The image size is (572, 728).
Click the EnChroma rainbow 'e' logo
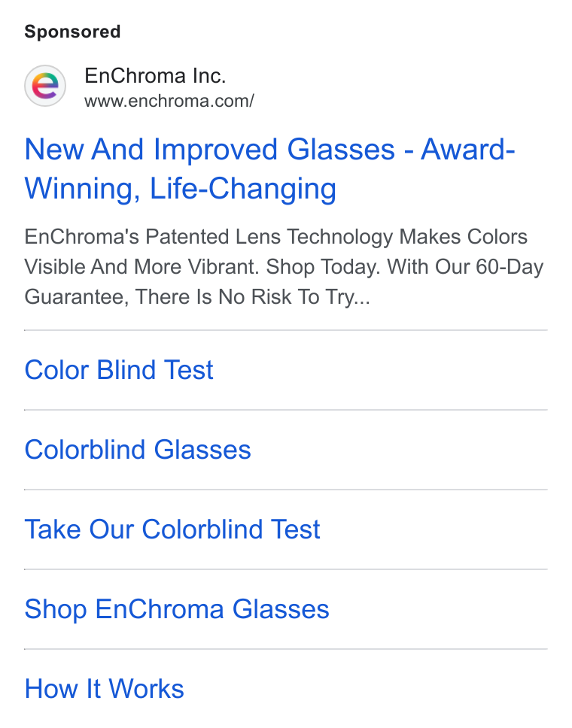[x=45, y=86]
